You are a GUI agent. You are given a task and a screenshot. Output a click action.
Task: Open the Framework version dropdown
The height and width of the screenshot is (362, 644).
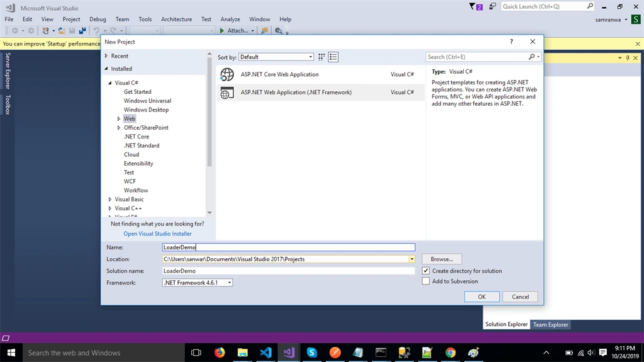point(197,283)
